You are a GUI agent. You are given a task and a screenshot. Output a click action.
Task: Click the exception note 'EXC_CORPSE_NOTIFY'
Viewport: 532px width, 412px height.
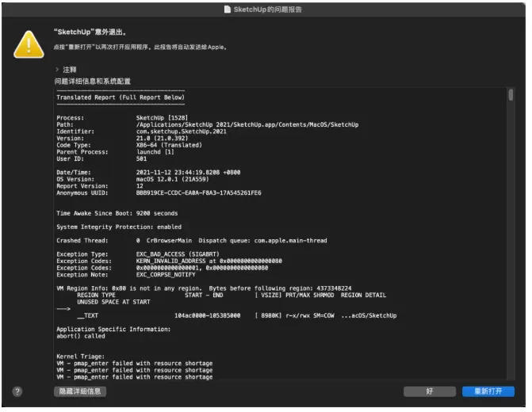166,275
